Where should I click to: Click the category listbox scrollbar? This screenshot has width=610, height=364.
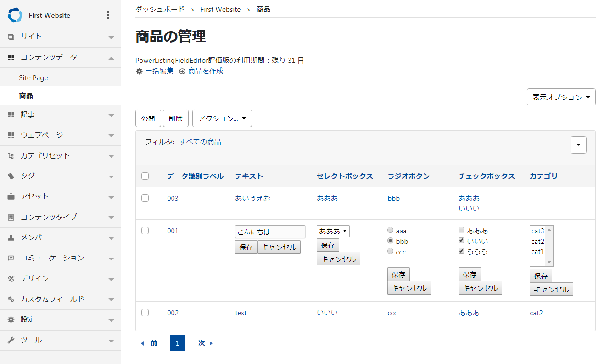549,246
